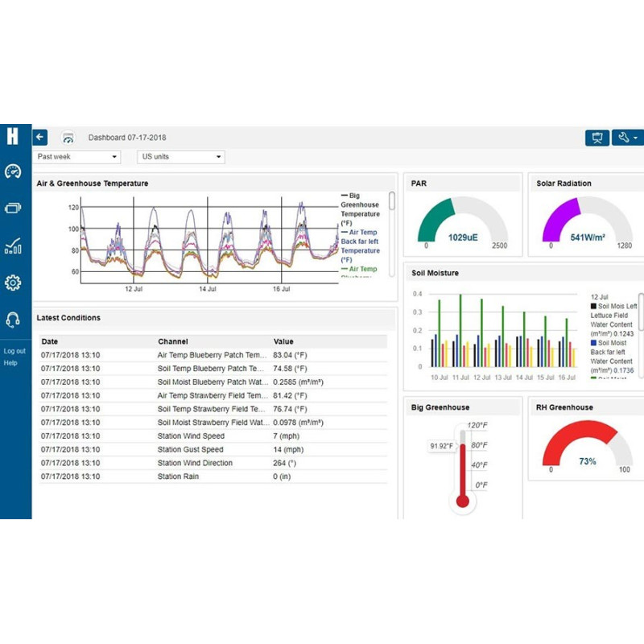Expand the wrench tools dropdown
The image size is (644, 644).
[626, 138]
